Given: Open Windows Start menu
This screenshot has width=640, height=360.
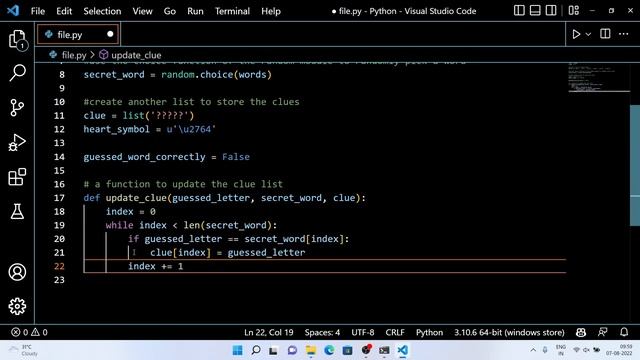Looking at the screenshot, I should pos(237,350).
